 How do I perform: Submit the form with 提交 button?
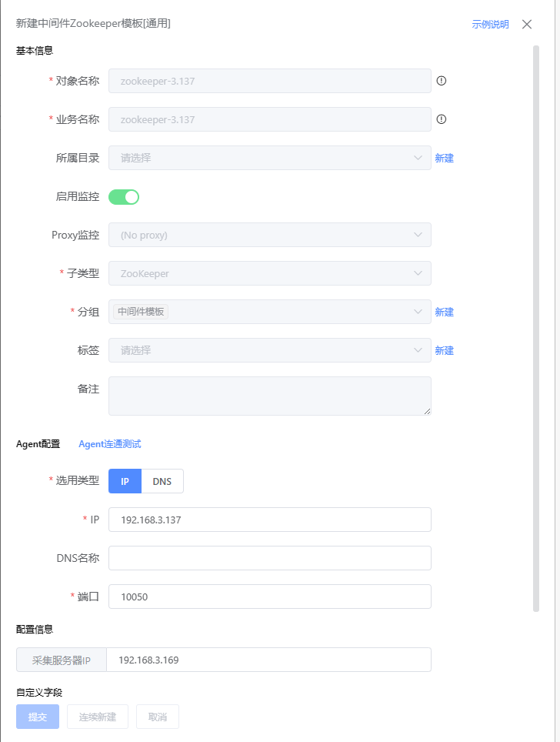tap(38, 717)
